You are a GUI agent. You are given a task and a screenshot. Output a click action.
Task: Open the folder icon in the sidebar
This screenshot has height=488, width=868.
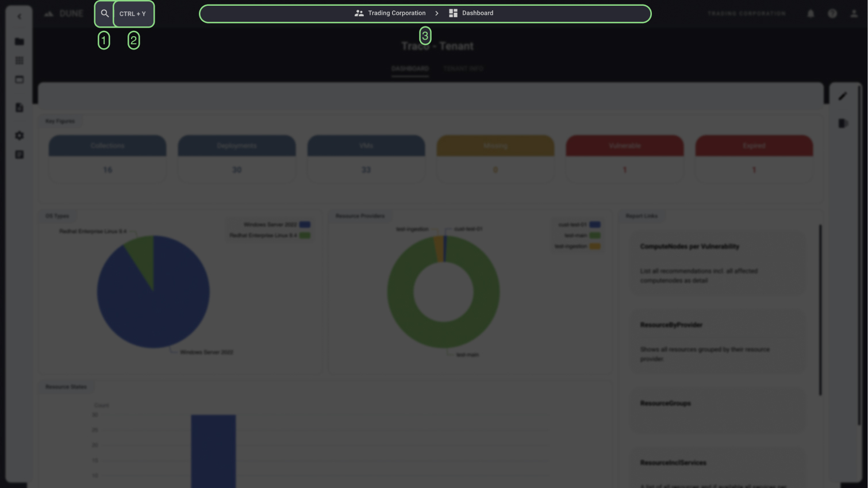19,41
